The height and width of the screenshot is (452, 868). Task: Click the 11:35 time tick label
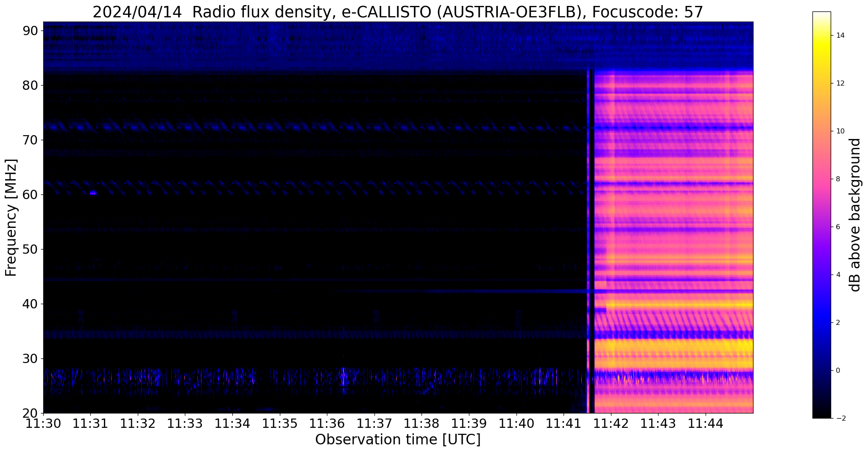tap(280, 424)
